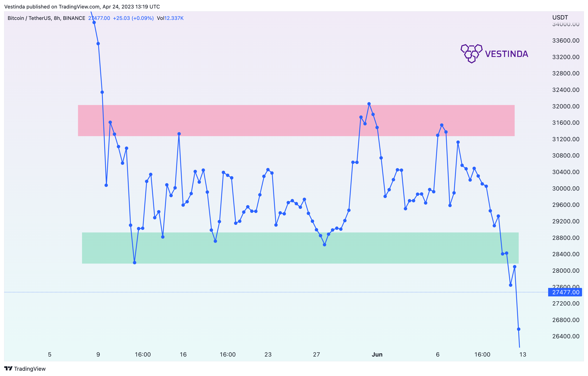Click the 30000.00 price axis label
The width and height of the screenshot is (588, 376).
point(566,188)
